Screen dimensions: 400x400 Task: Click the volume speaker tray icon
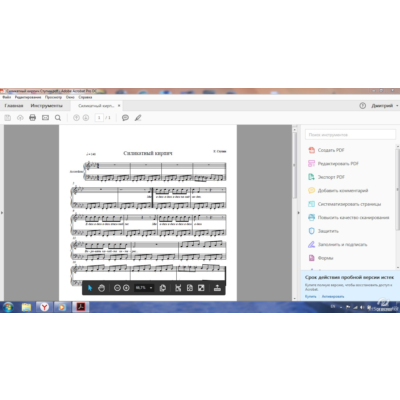[361, 307]
